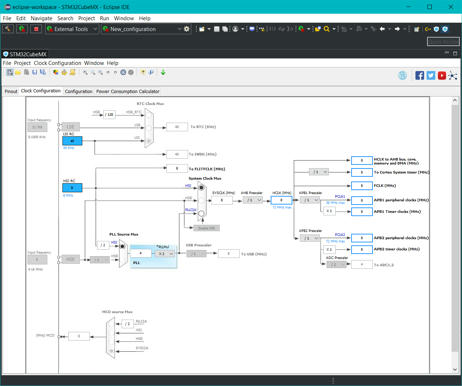
Task: Click the red stop/terminate toolbar button
Action: [x=36, y=29]
